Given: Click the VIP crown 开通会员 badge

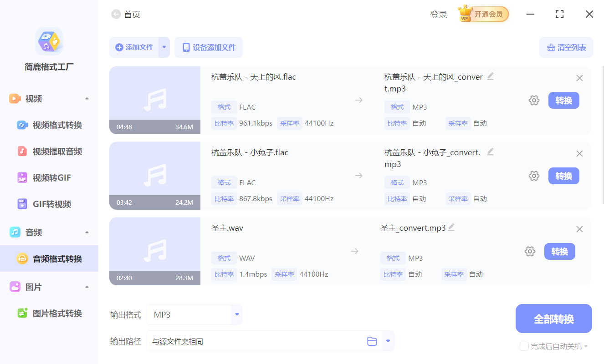Looking at the screenshot, I should [x=483, y=14].
